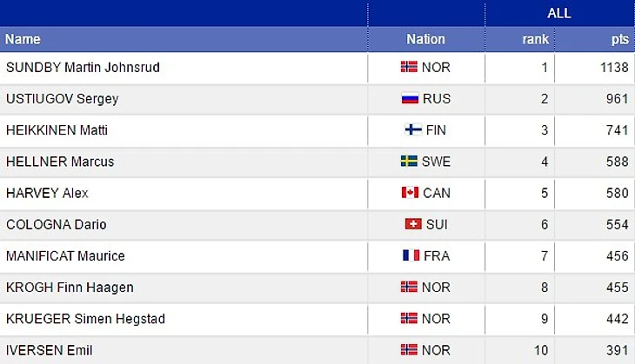Screen dimensions: 635x364
Task: Open HEIKKINEN Matti's athlete link
Action: point(57,130)
